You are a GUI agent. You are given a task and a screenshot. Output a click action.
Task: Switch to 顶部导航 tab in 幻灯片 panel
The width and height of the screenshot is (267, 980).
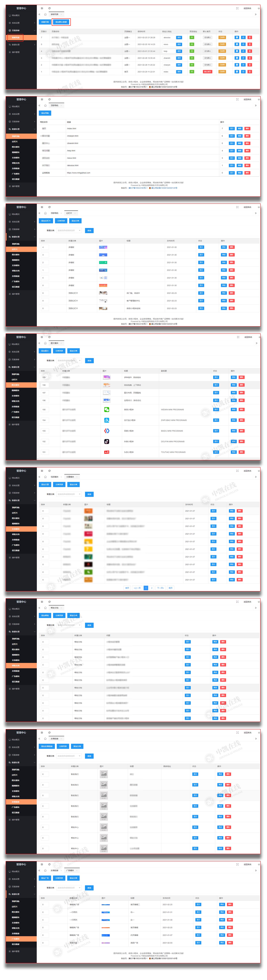coord(56,213)
